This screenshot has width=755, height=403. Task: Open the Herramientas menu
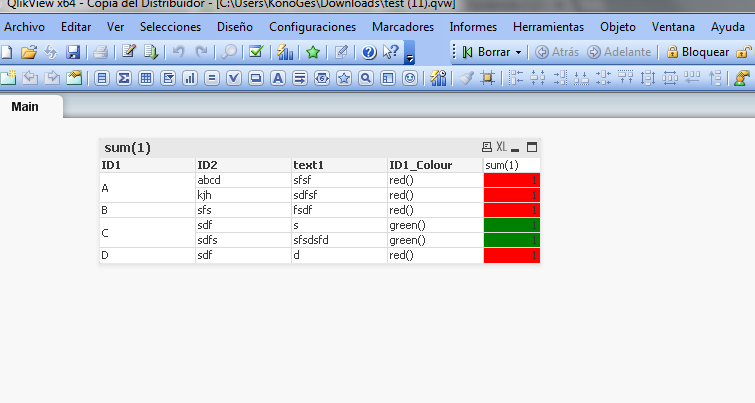548,27
